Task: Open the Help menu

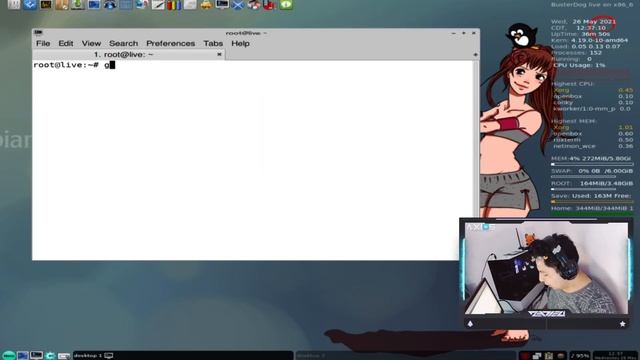Action: [x=240, y=43]
